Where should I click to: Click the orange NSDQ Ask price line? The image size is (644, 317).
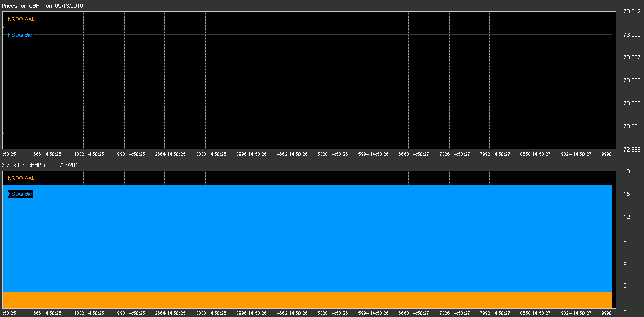point(307,27)
